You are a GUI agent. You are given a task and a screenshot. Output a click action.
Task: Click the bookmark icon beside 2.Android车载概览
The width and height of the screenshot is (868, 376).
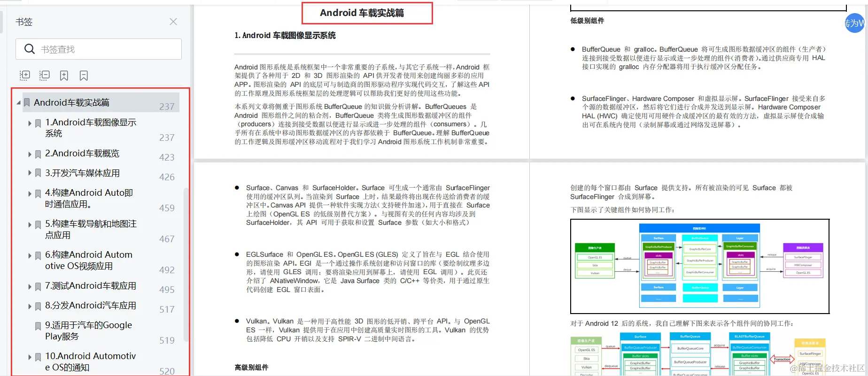point(38,154)
